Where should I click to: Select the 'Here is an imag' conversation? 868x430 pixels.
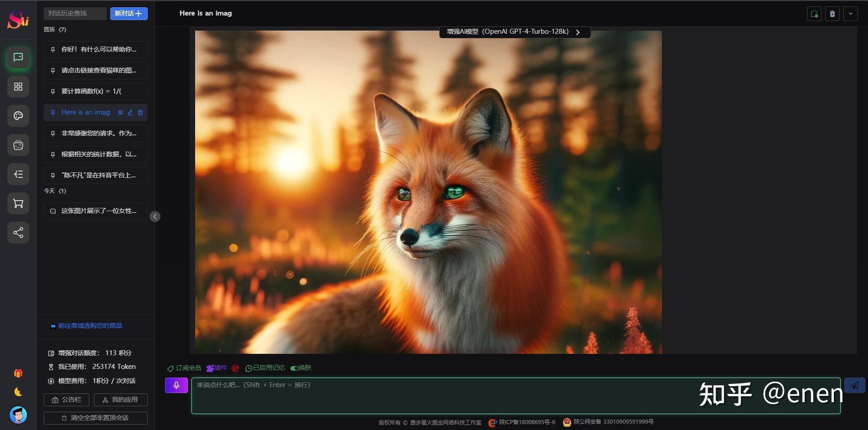click(x=86, y=112)
